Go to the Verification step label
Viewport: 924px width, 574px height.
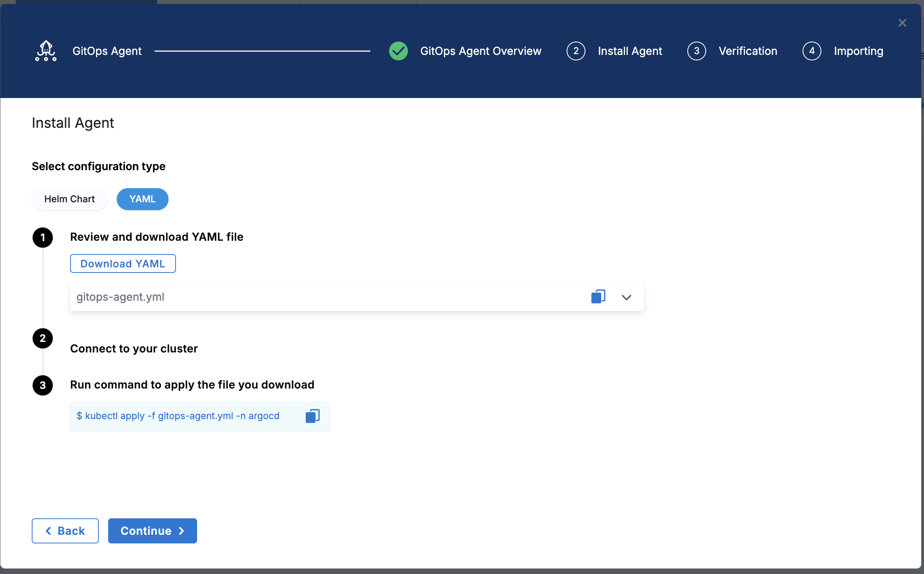(748, 51)
